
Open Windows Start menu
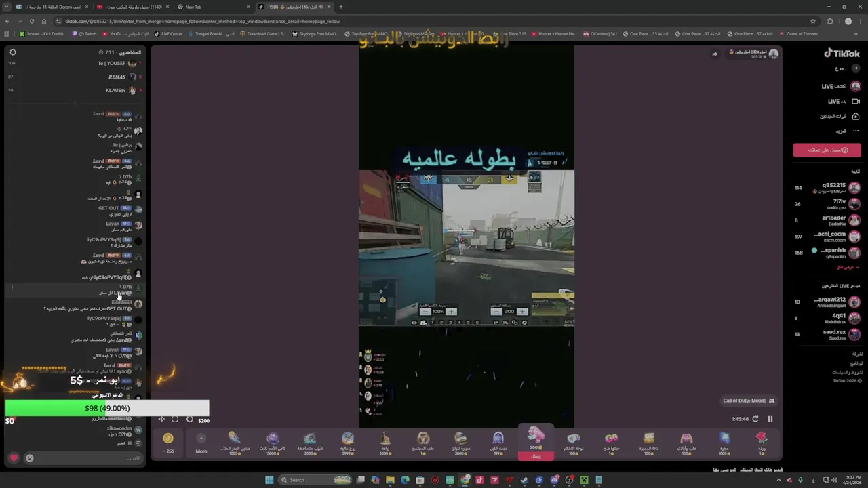pos(269,480)
